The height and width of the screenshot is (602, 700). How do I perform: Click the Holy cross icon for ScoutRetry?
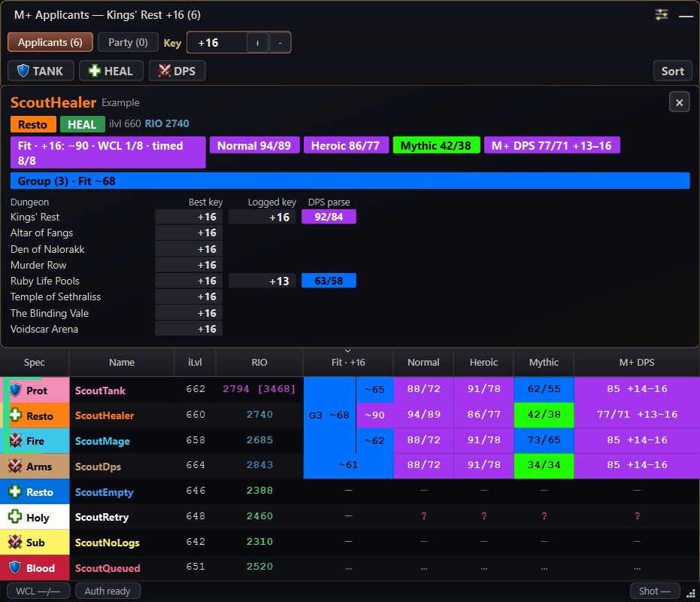[15, 517]
